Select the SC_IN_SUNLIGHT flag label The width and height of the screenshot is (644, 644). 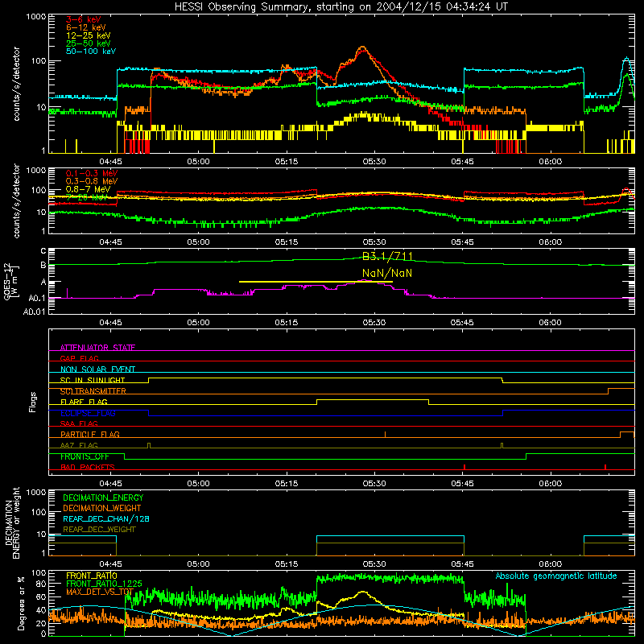point(93,380)
